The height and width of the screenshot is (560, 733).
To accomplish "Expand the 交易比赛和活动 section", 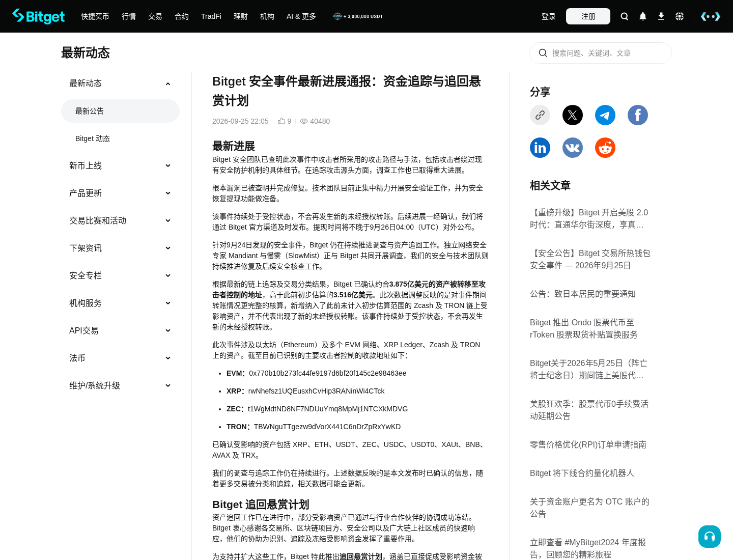I will (x=168, y=221).
